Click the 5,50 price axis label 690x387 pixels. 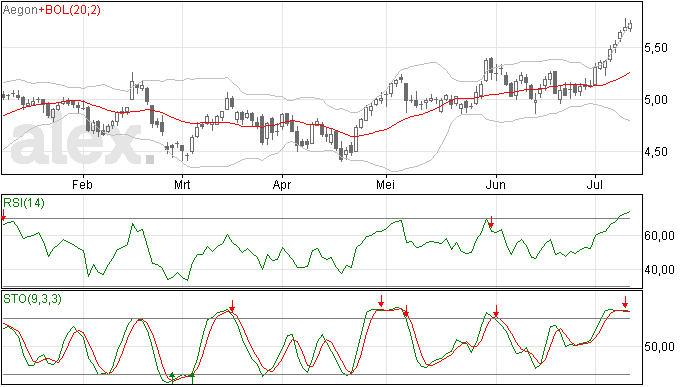pyautogui.click(x=656, y=48)
